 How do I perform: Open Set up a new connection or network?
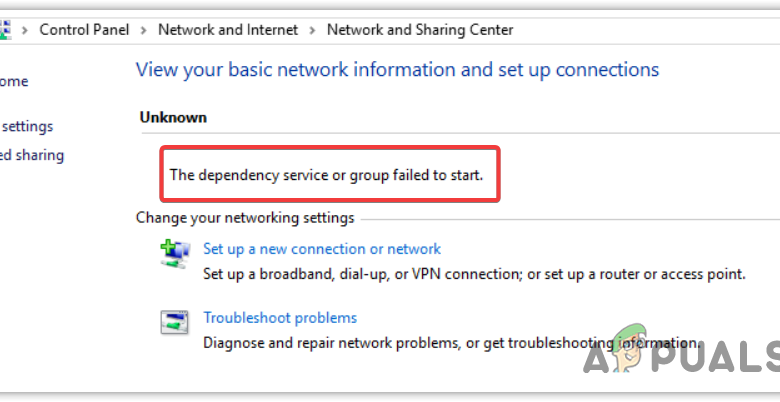point(322,249)
